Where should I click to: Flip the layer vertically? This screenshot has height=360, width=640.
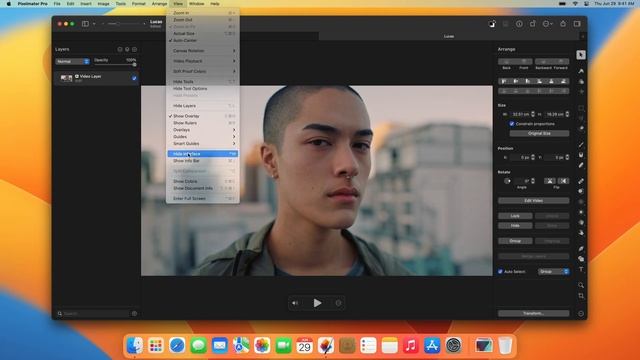[x=563, y=181]
